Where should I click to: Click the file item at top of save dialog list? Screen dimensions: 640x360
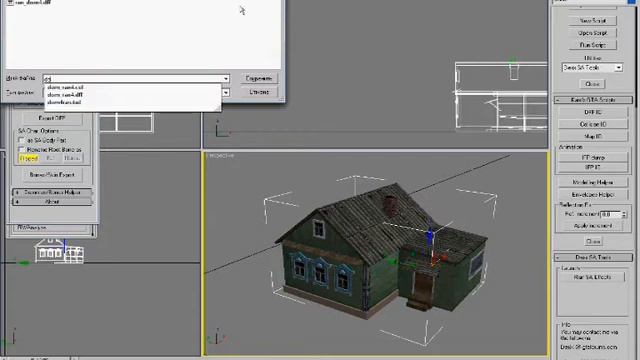28,2
